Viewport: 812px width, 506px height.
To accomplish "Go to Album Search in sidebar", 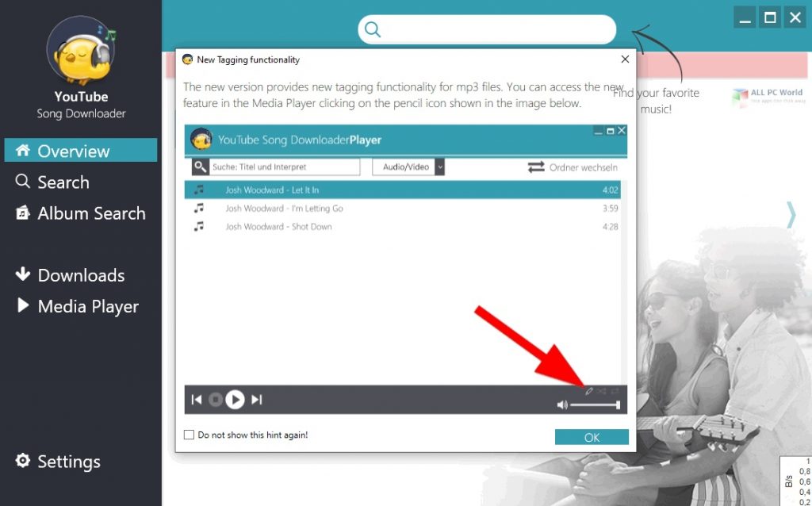I will [x=80, y=213].
